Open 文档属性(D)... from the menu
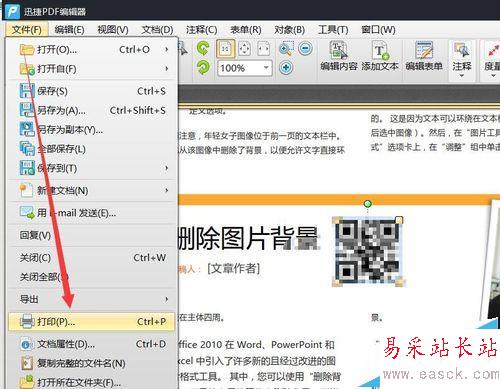 pyautogui.click(x=91, y=344)
